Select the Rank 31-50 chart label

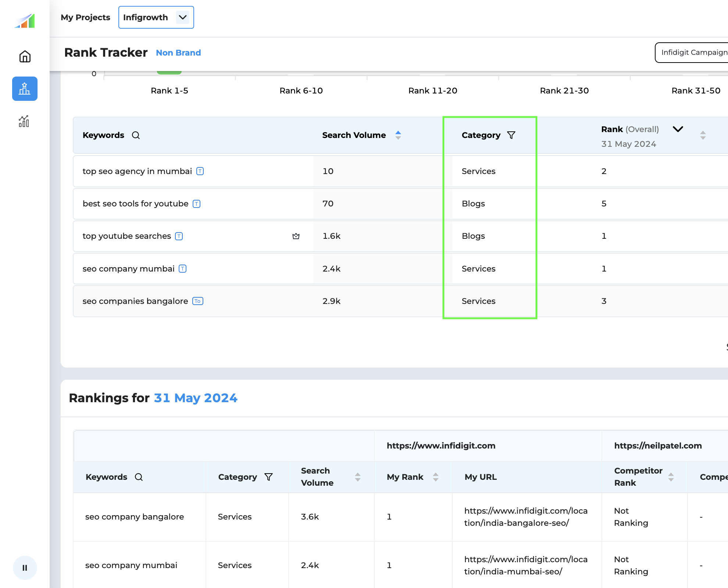[696, 91]
